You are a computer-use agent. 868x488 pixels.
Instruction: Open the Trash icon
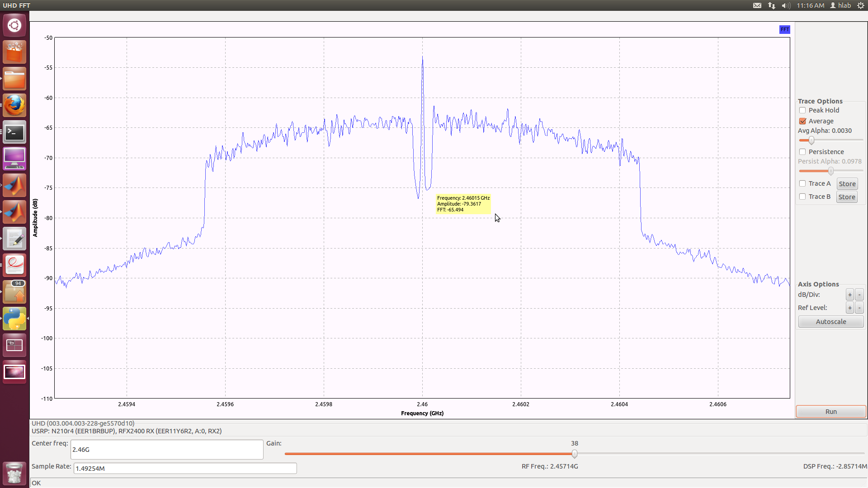(x=14, y=473)
